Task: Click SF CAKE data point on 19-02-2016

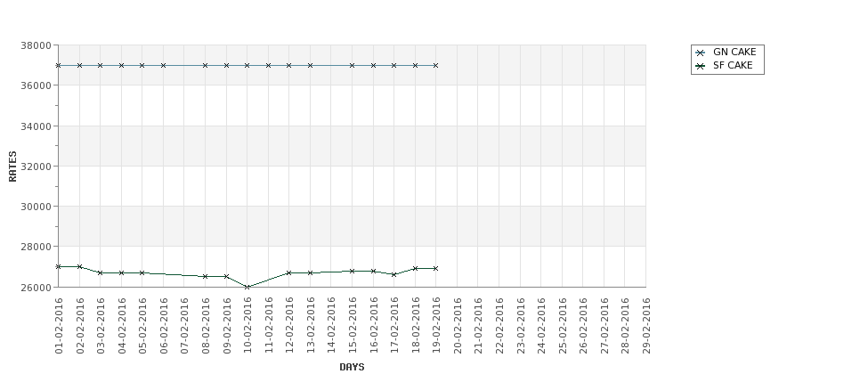Action: tap(435, 269)
